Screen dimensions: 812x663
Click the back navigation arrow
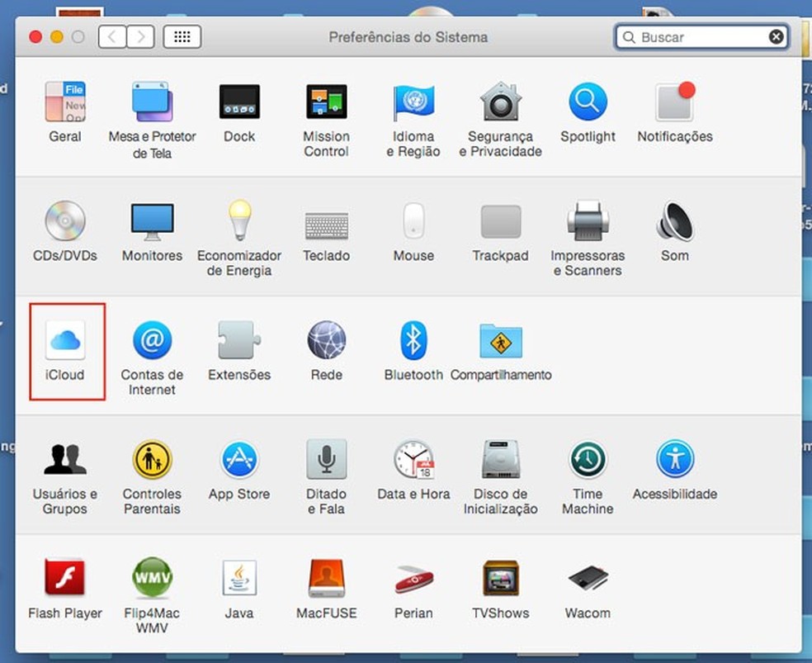112,37
